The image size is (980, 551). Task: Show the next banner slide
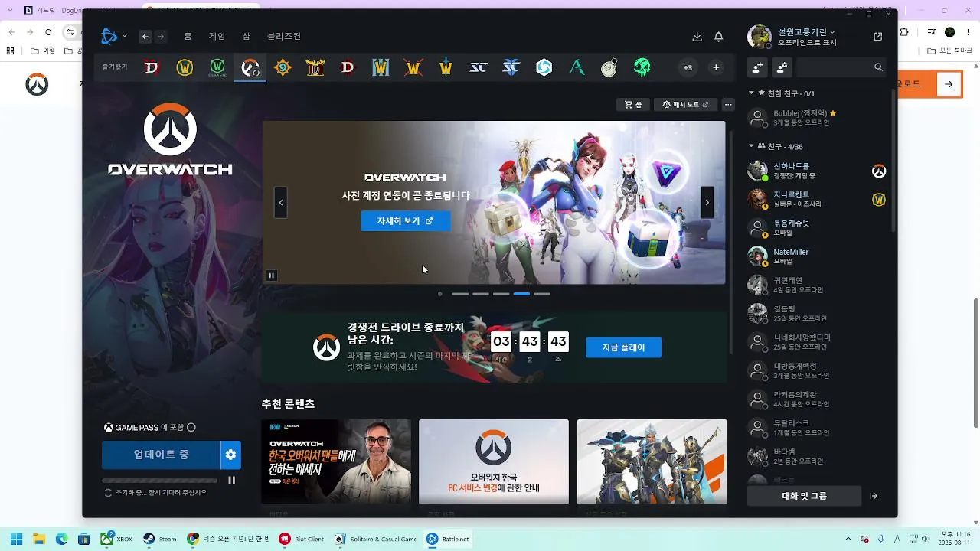707,203
